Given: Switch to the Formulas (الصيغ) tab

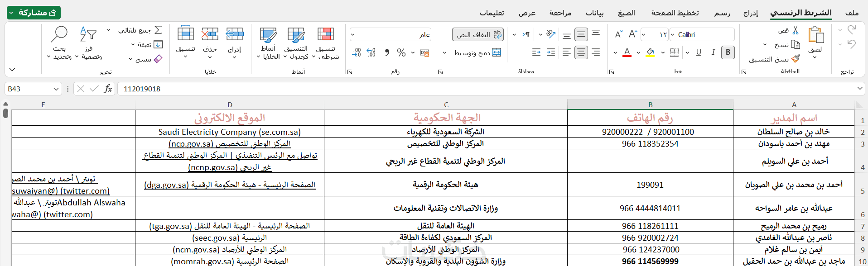Looking at the screenshot, I should pyautogui.click(x=627, y=13).
